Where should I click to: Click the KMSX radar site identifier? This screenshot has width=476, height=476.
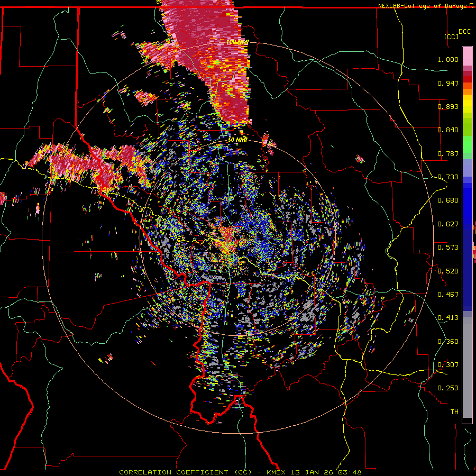point(277,472)
